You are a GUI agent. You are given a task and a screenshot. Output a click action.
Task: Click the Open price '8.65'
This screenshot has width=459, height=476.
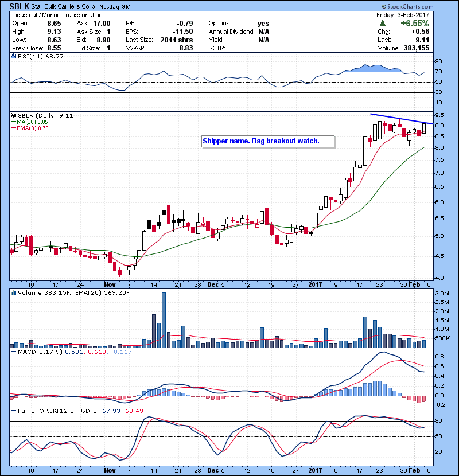tap(54, 24)
